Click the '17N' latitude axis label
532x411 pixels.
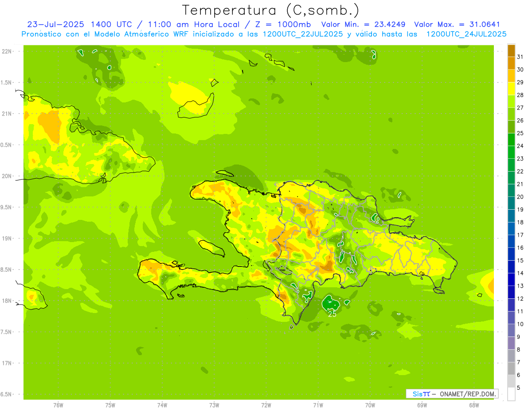(7, 363)
